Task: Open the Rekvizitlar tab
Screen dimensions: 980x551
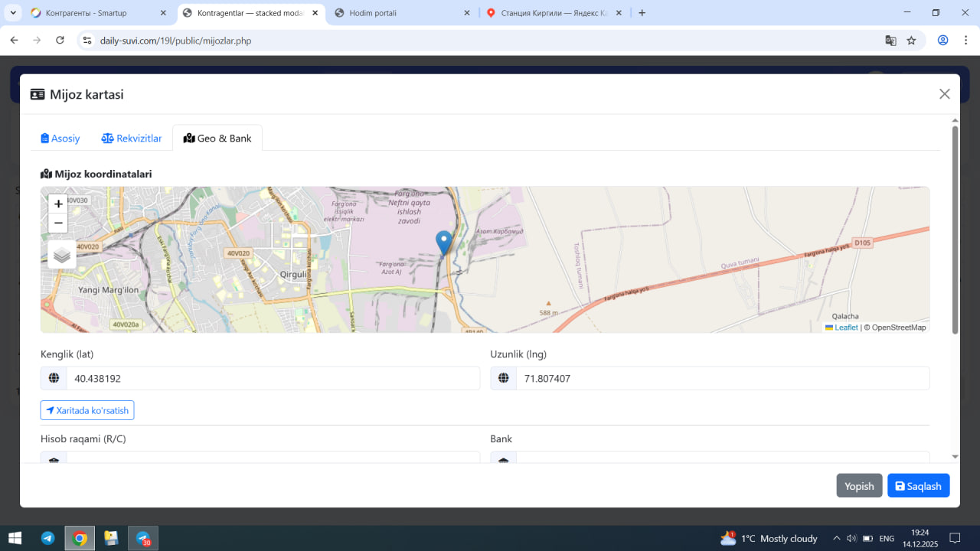Action: [132, 139]
